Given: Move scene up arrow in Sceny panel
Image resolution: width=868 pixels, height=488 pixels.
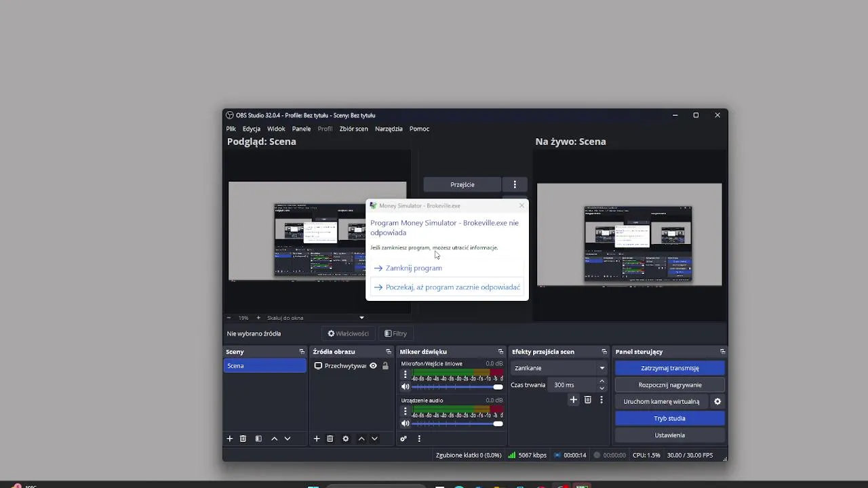Looking at the screenshot, I should [x=274, y=439].
